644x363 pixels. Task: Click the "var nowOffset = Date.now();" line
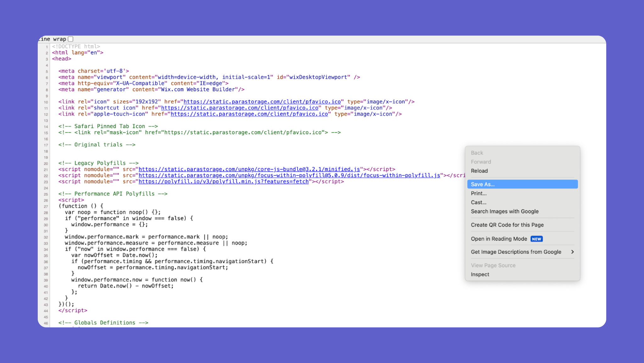point(114,255)
